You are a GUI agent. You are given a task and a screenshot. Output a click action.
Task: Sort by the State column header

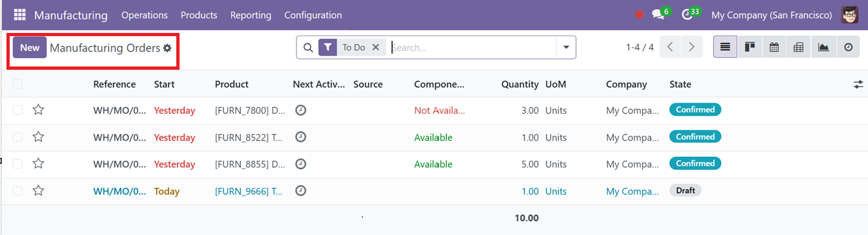click(680, 84)
